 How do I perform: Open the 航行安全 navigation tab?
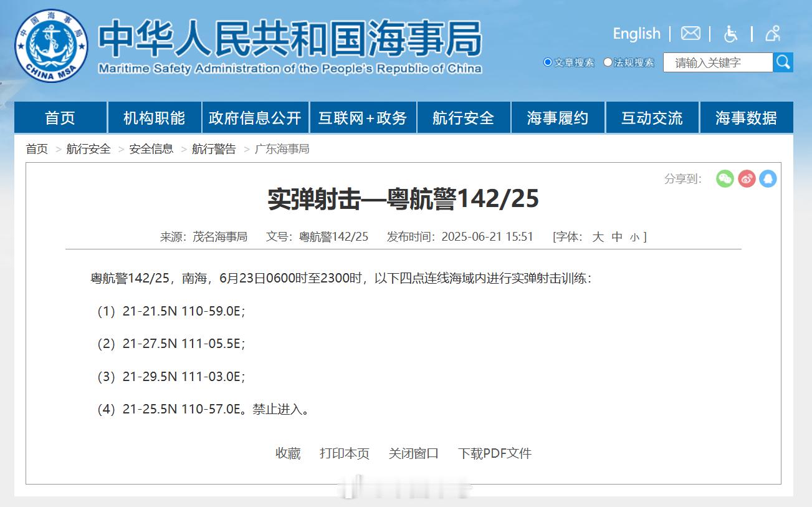(463, 117)
